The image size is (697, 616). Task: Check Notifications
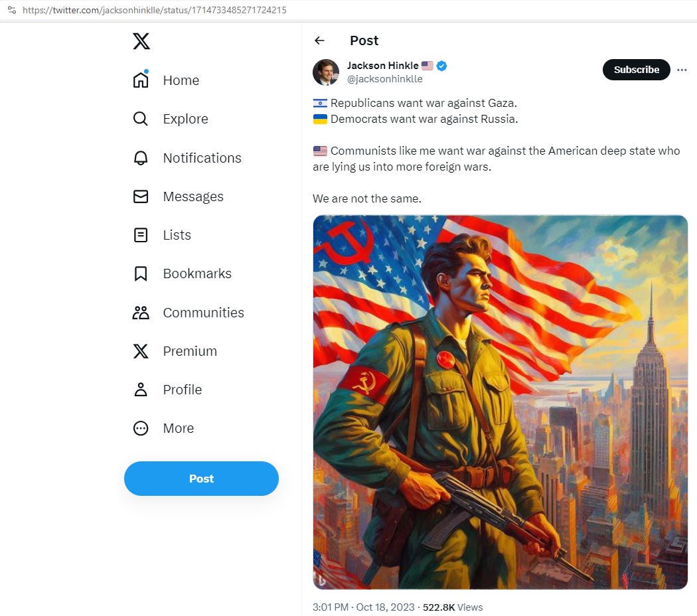[x=201, y=158]
